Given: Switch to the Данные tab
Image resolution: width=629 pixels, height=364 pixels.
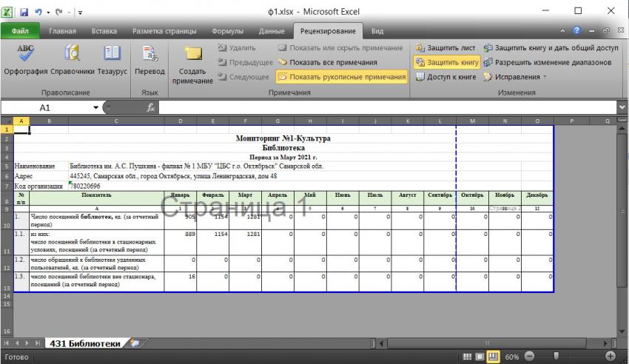Looking at the screenshot, I should point(272,31).
